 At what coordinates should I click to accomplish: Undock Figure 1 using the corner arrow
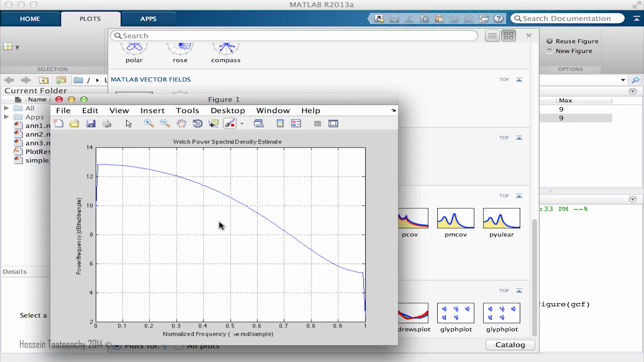tap(393, 110)
